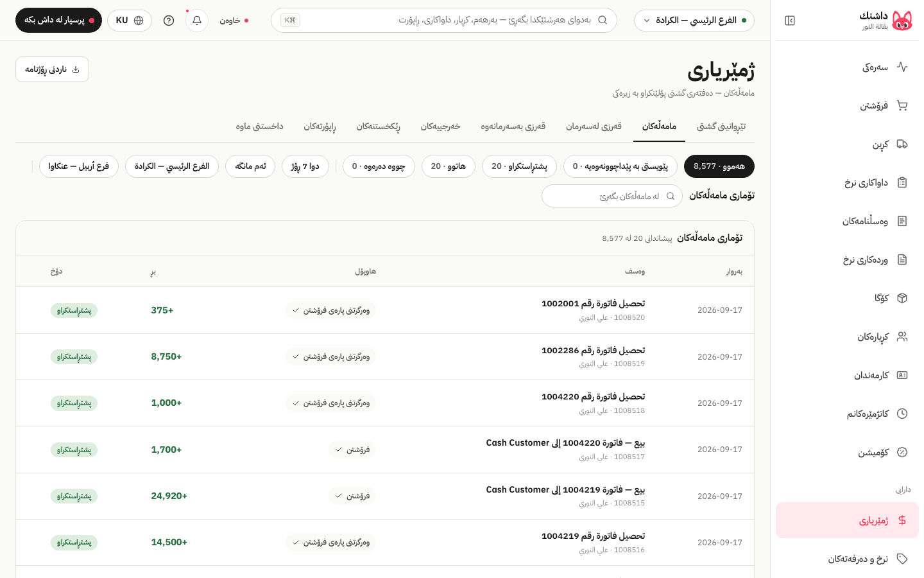Open کڕین purchases truck icon

tap(902, 144)
